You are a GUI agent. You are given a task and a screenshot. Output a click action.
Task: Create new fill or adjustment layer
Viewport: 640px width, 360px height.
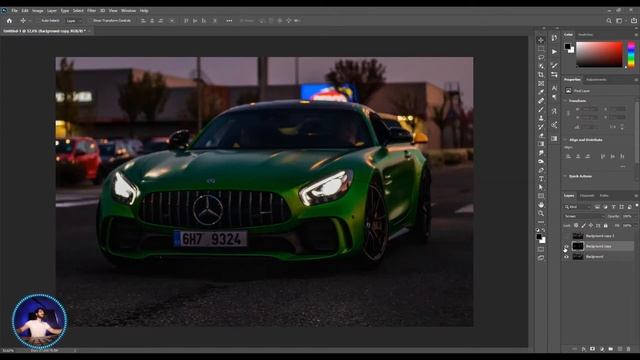[601, 349]
